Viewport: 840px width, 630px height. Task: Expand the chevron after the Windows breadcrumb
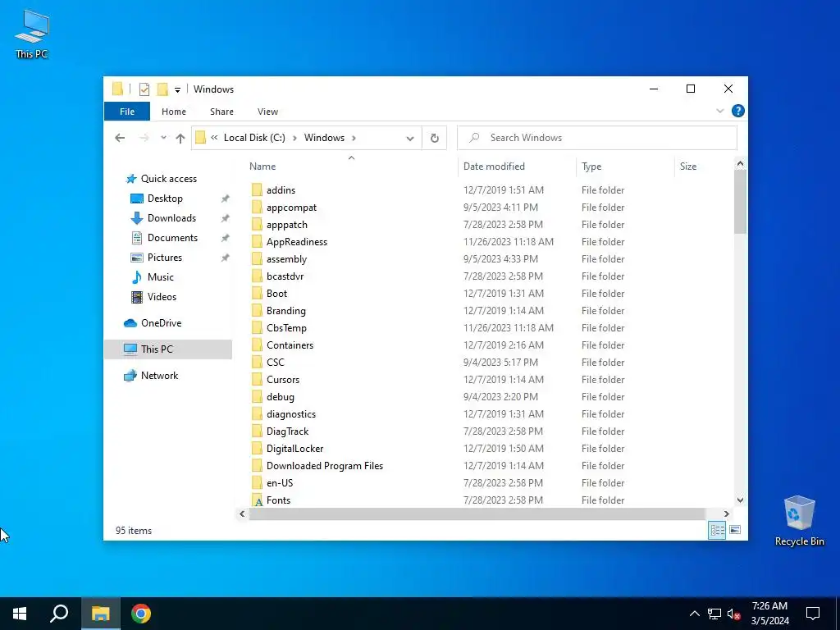click(354, 138)
